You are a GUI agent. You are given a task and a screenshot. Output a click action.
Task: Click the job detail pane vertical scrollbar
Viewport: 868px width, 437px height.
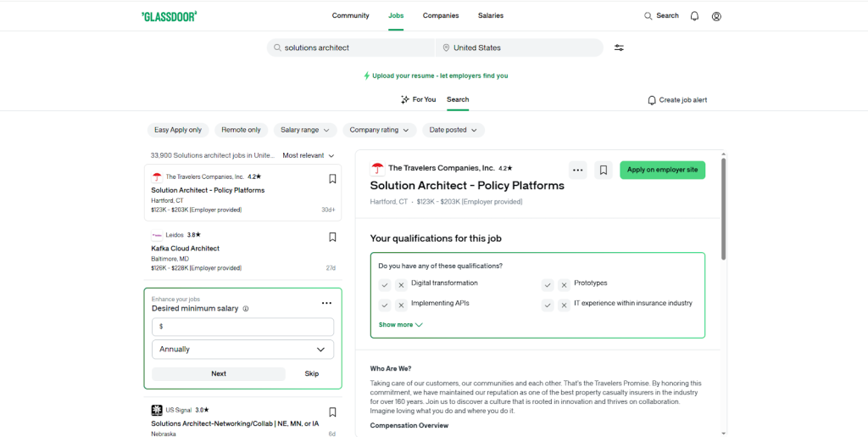724,210
